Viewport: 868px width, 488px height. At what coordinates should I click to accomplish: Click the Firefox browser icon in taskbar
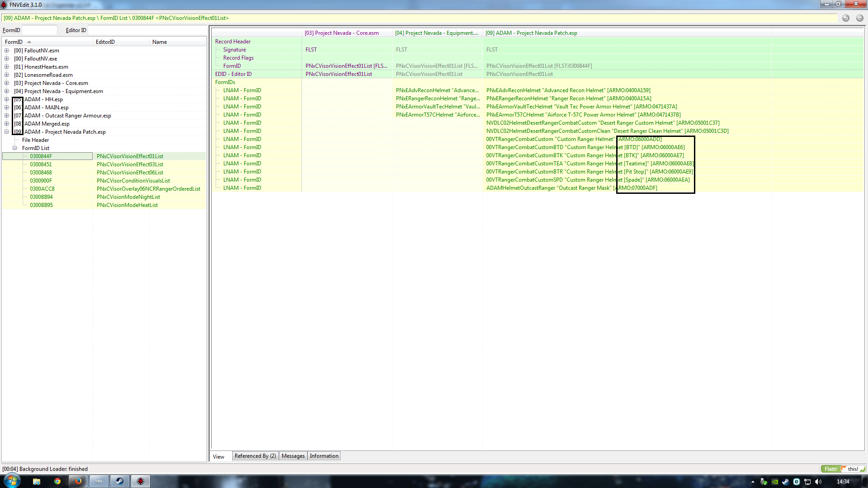[78, 481]
